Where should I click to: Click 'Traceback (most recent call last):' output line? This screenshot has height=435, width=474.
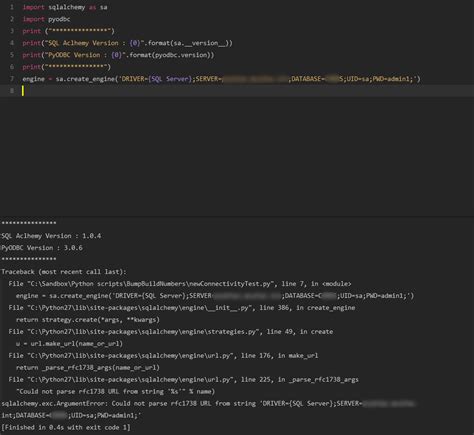tap(64, 272)
